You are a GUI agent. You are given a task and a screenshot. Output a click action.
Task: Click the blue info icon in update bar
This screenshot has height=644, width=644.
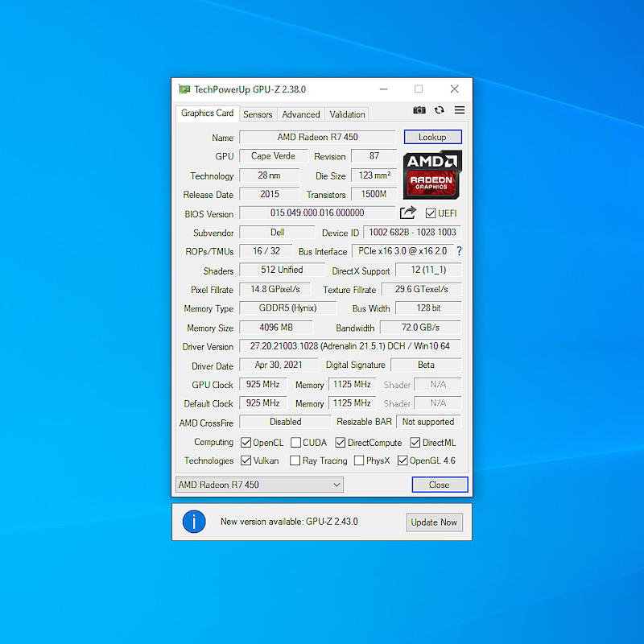pos(194,522)
